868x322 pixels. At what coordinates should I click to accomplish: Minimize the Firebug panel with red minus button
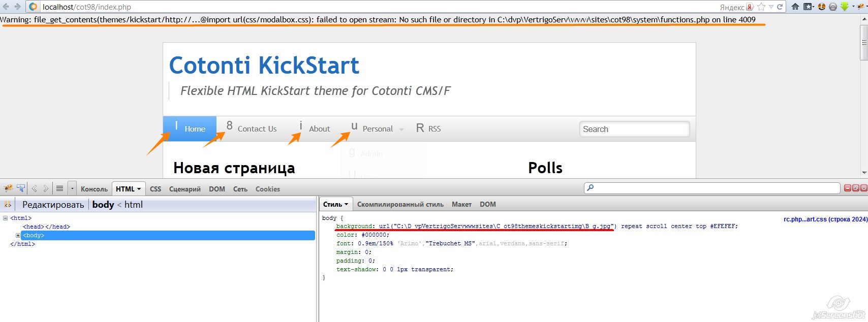point(847,188)
